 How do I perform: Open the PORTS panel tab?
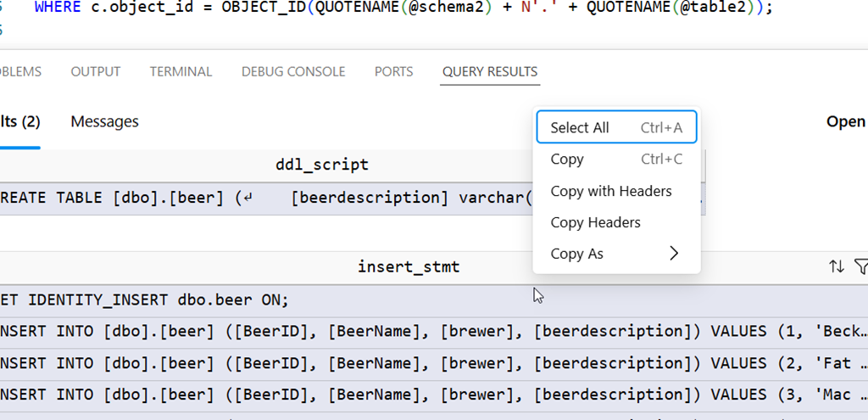[393, 71]
